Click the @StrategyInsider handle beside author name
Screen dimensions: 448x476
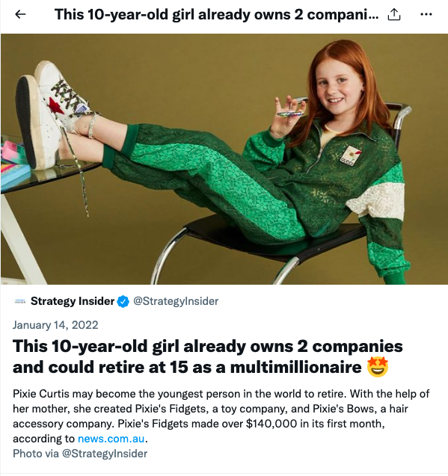[x=176, y=301]
